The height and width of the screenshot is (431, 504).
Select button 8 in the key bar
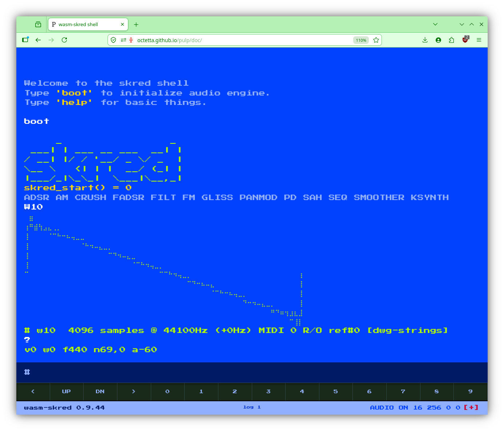click(437, 391)
